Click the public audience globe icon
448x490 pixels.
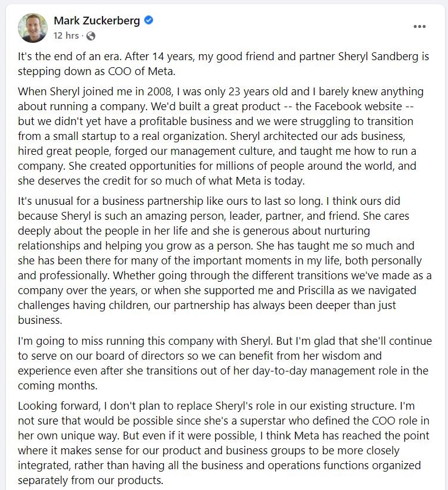pos(91,36)
